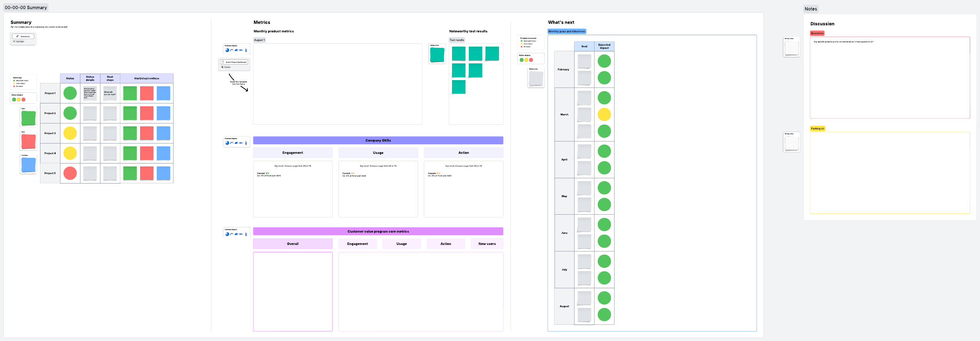Select the teal sticky note stack near Test results

coord(437,54)
